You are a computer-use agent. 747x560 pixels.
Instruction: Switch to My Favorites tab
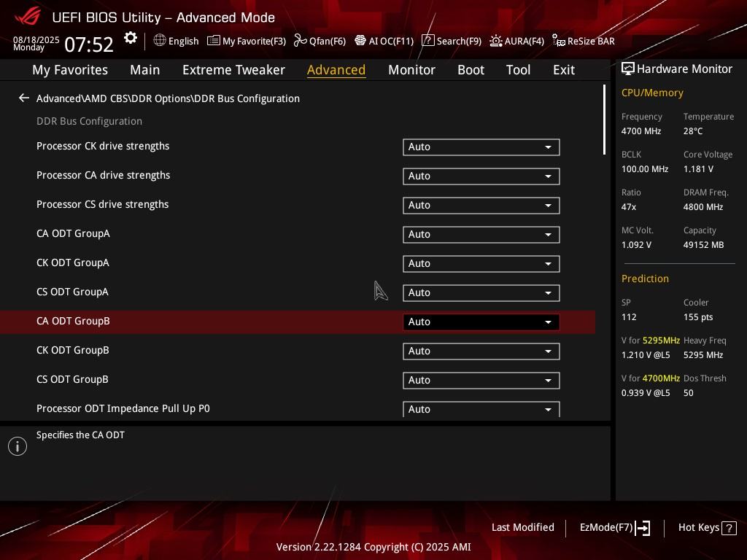tap(70, 69)
